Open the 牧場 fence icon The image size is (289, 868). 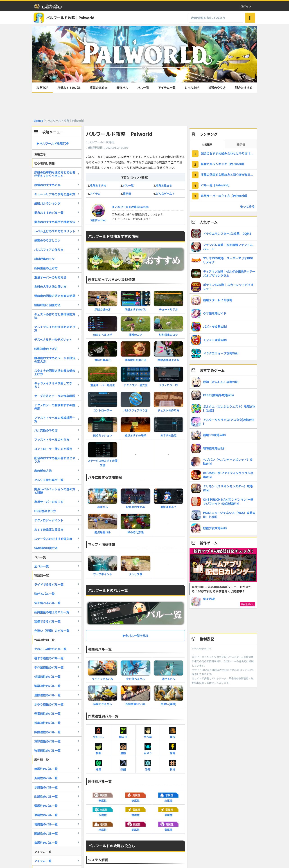[173, 763]
